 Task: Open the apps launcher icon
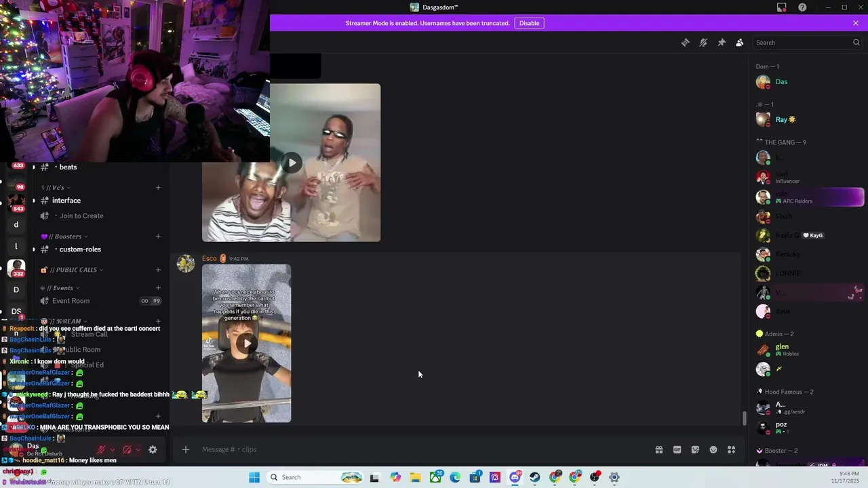pos(732,449)
